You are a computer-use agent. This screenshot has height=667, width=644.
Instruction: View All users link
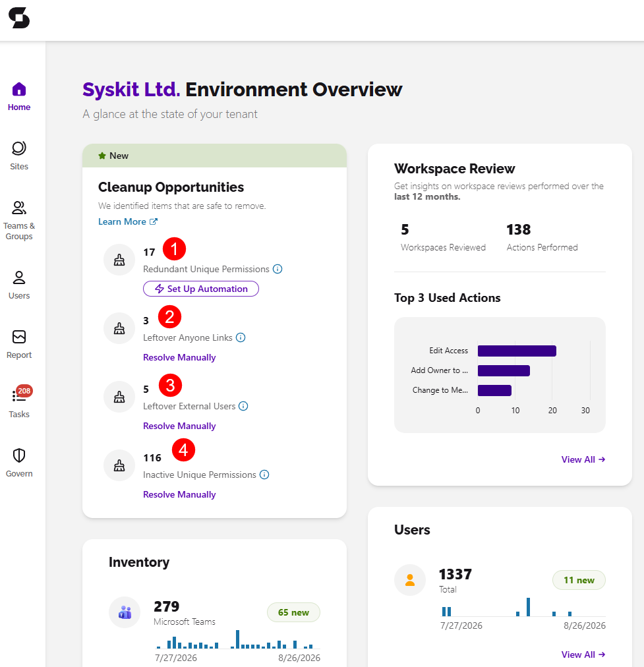point(583,654)
